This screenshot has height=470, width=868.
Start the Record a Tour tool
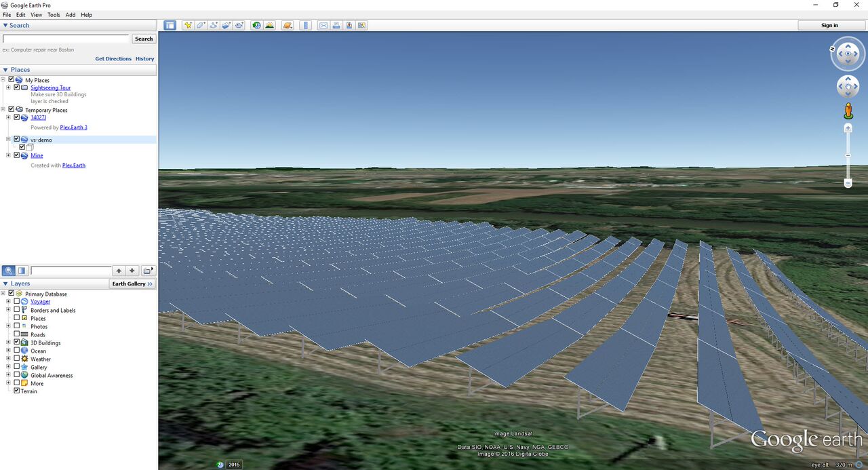pos(239,25)
